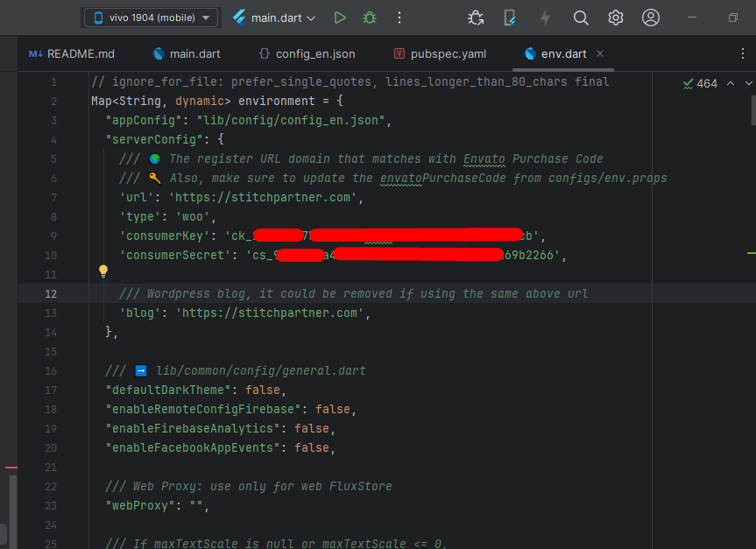The width and height of the screenshot is (756, 549).
Task: Click the blue arrow emoji on line 16
Action: click(141, 370)
